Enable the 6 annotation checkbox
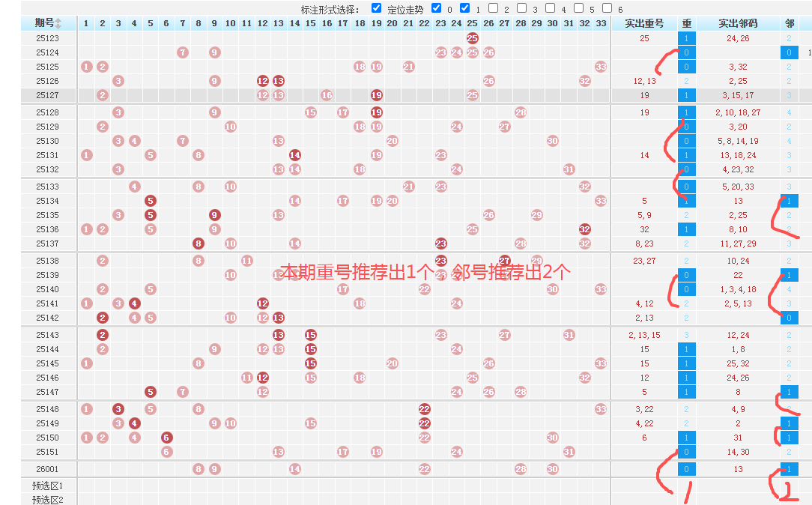This screenshot has width=812, height=505. pyautogui.click(x=608, y=8)
